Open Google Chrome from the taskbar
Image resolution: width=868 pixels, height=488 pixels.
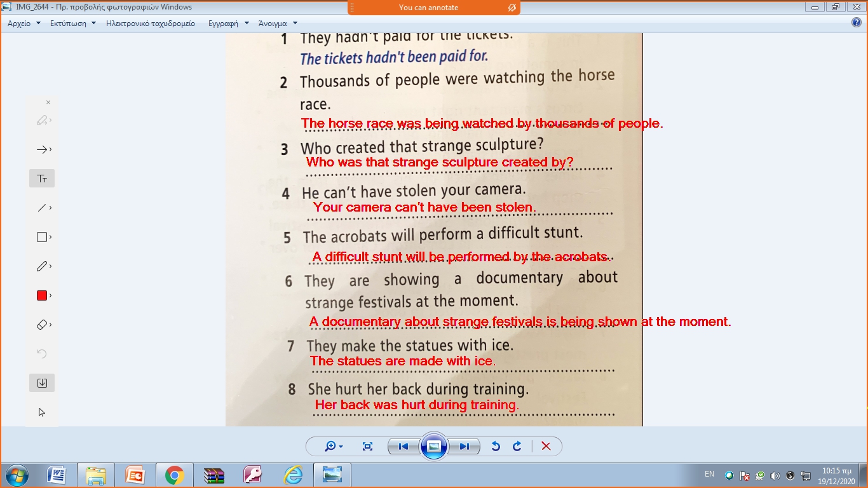pyautogui.click(x=174, y=475)
